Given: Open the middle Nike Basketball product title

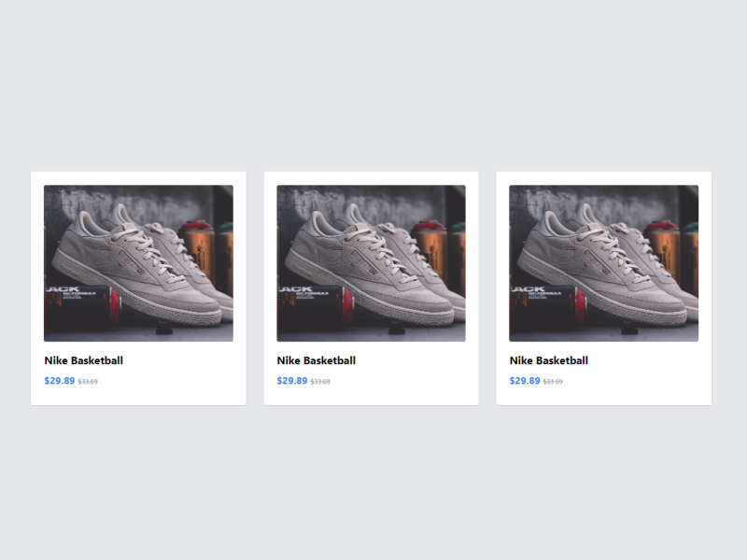Looking at the screenshot, I should point(316,359).
